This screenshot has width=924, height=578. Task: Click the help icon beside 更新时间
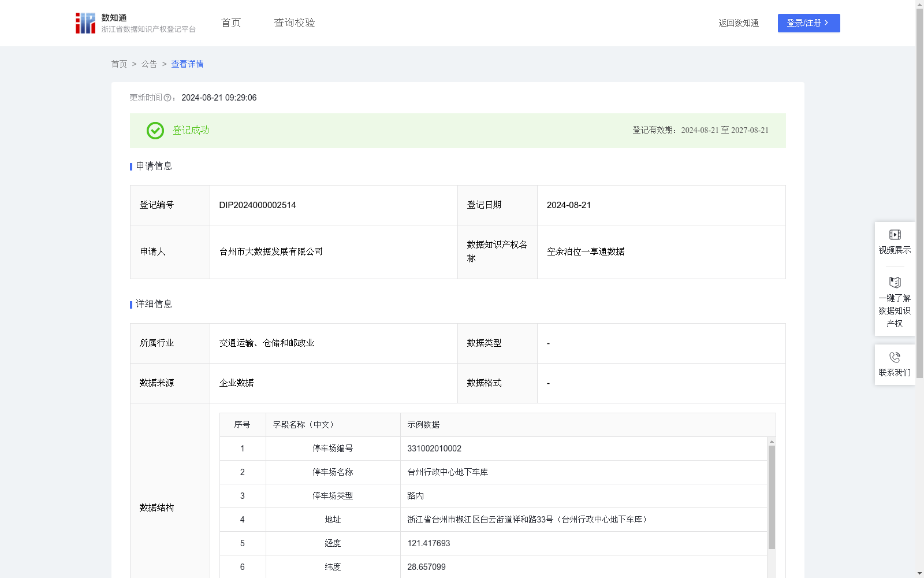[x=167, y=98]
